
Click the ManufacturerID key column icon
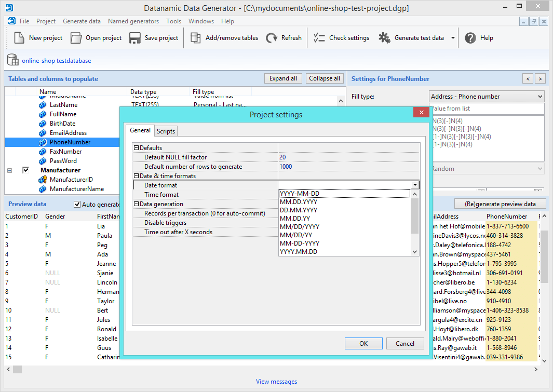click(43, 180)
